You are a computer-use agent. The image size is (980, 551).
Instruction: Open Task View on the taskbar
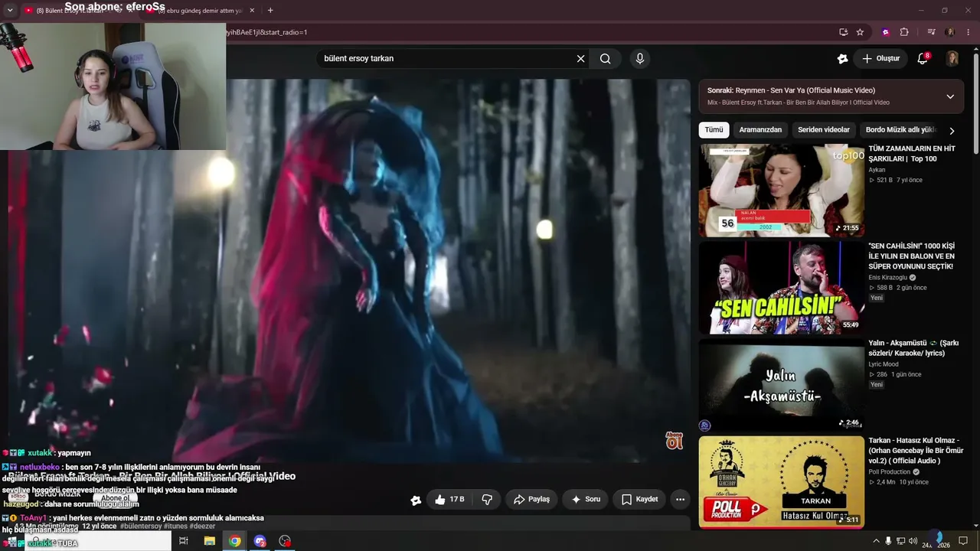184,541
